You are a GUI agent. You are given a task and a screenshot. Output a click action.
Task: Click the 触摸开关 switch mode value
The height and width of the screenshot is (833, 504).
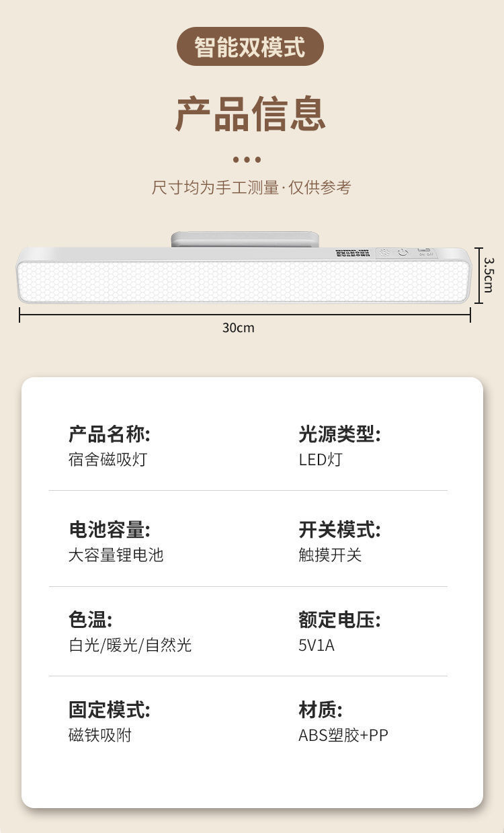click(330, 555)
